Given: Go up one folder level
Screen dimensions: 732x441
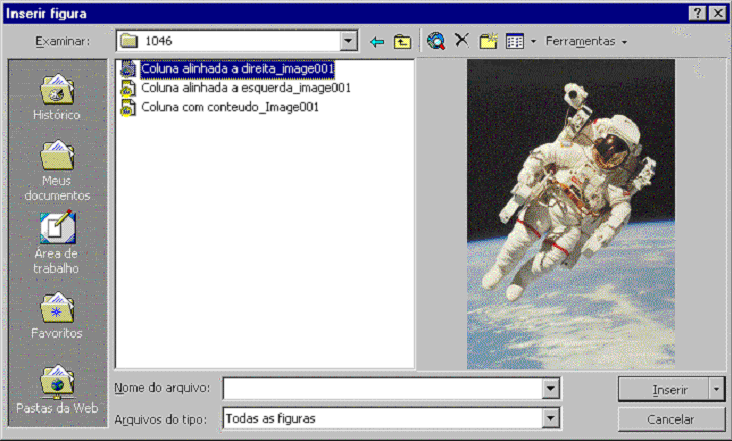Looking at the screenshot, I should click(x=402, y=42).
